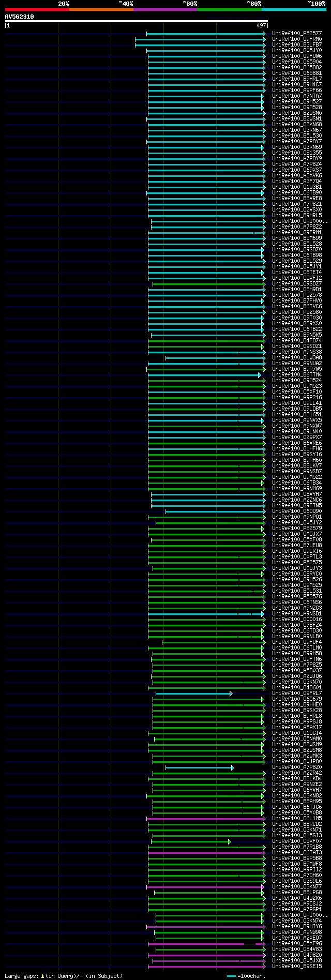Viewport: 331px width, 980px height.
Task: Select the UniRef100_Q5NAM0 label
Action: pyautogui.click(x=297, y=739)
